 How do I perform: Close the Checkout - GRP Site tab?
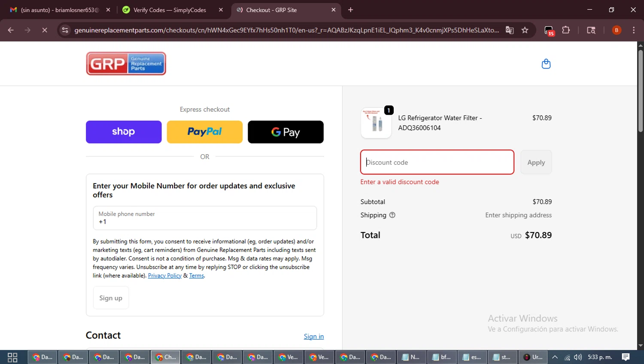[334, 10]
